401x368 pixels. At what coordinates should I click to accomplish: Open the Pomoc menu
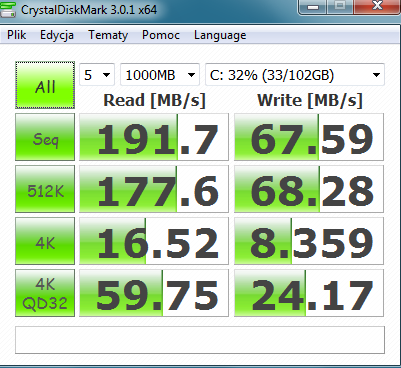pyautogui.click(x=161, y=35)
